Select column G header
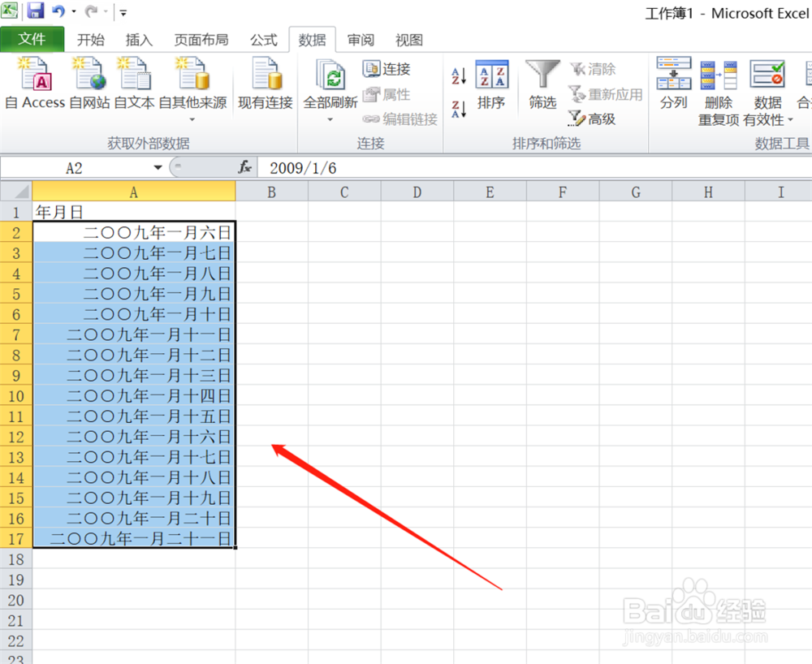812x664 pixels. (x=636, y=192)
